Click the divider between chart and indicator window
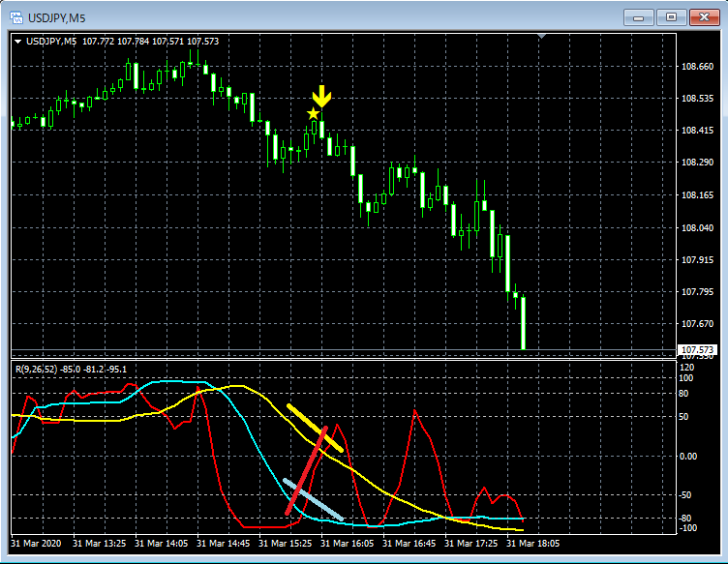 [339, 357]
